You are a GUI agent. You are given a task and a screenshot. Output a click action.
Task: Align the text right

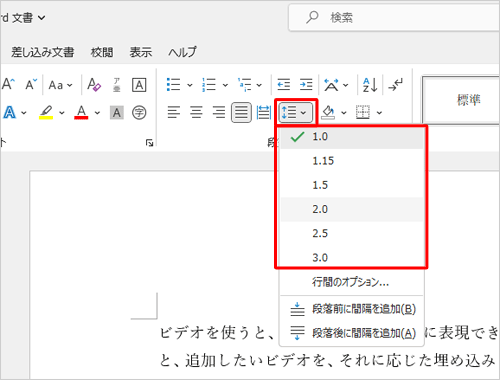pyautogui.click(x=219, y=112)
